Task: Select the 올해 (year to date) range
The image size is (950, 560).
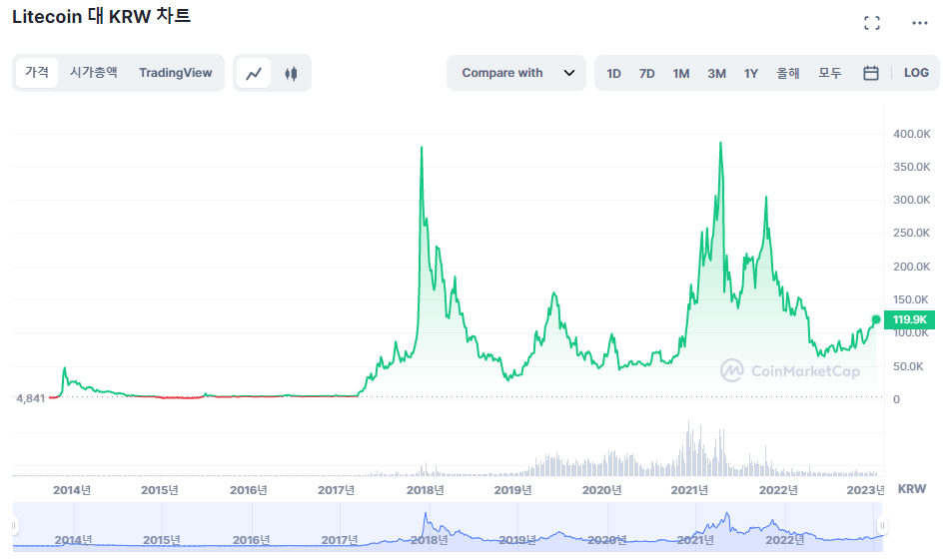Action: coord(788,73)
